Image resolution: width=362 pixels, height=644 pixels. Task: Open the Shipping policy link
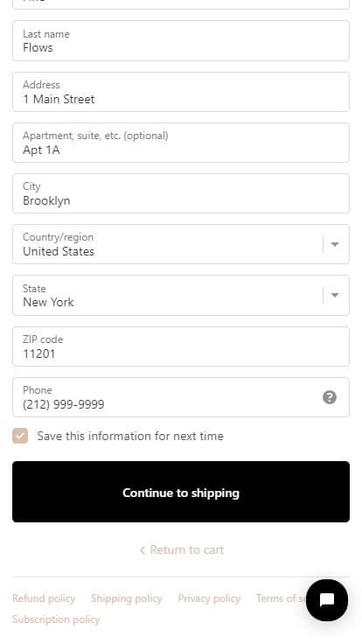pyautogui.click(x=127, y=598)
